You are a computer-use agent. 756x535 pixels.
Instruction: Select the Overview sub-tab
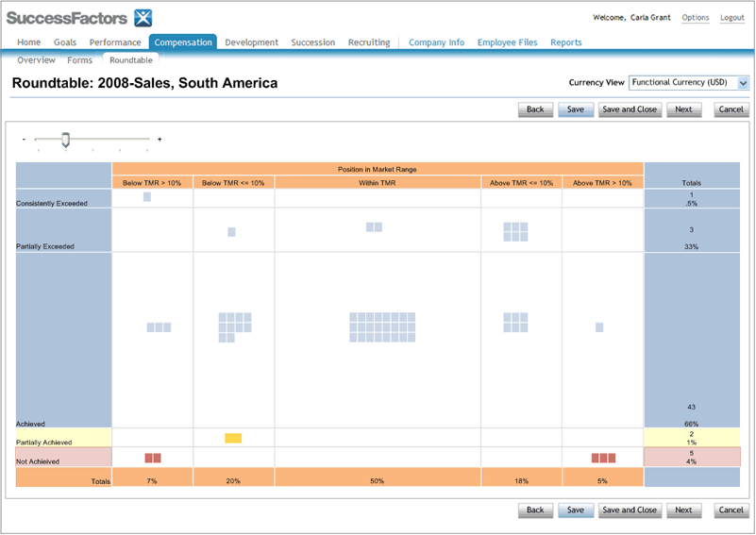tap(36, 60)
